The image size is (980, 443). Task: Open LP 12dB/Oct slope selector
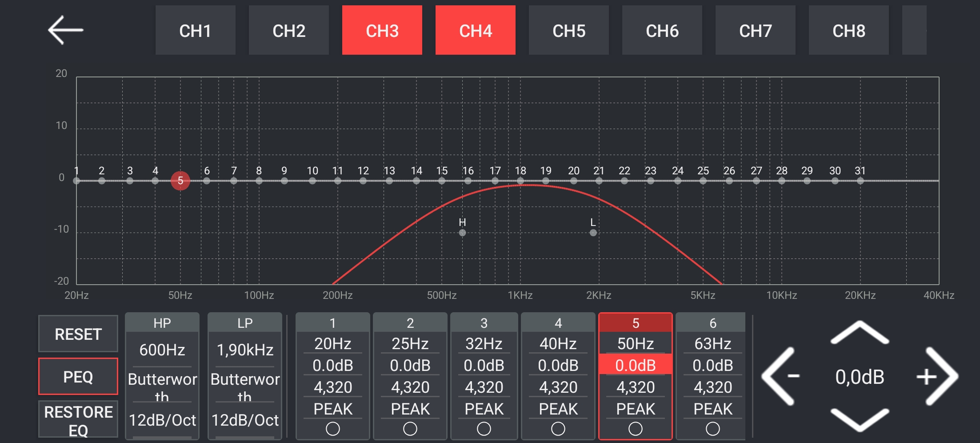(245, 420)
